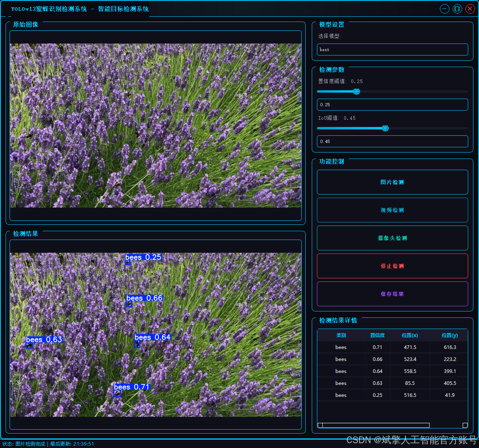This screenshot has height=448, width=479.
Task: Select table cell 558.5
Action: (410, 371)
